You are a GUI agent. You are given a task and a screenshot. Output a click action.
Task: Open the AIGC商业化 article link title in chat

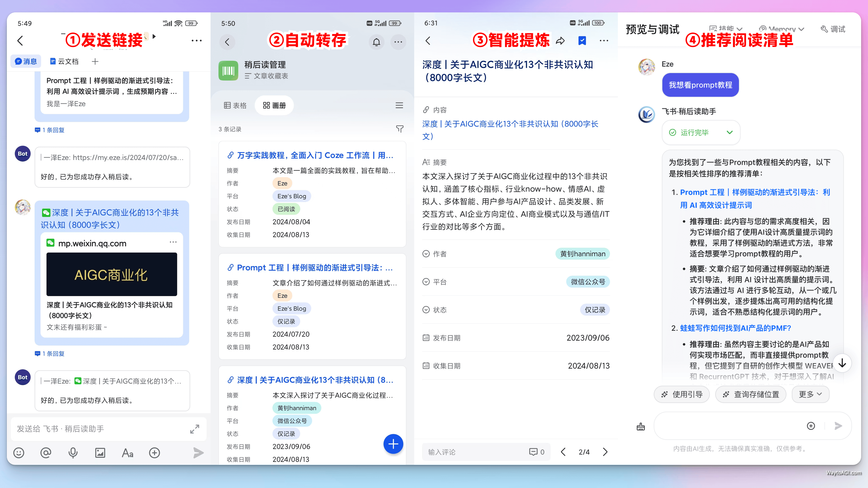pos(110,219)
